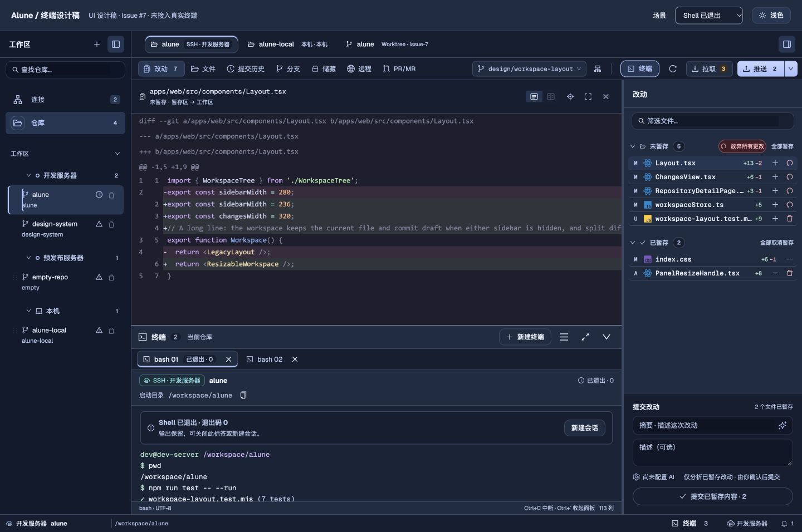Viewport: 802px width, 532px height.
Task: Generate commit summary with AI sparkle icon
Action: click(x=783, y=425)
